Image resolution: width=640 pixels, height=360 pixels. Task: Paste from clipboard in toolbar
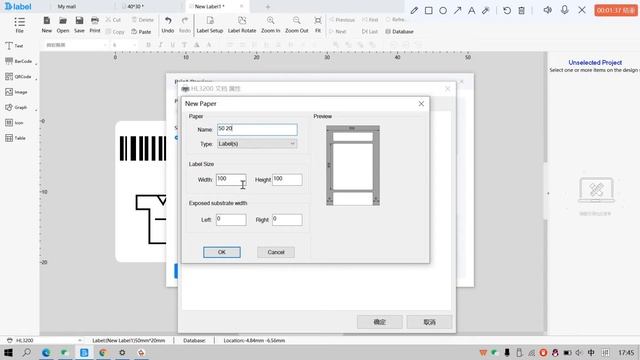pyautogui.click(x=141, y=31)
